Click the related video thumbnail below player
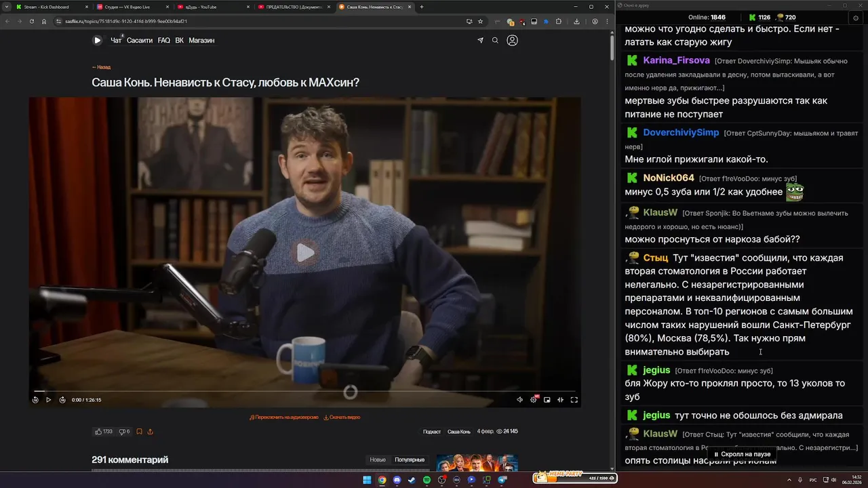The image size is (868, 488). (477, 463)
